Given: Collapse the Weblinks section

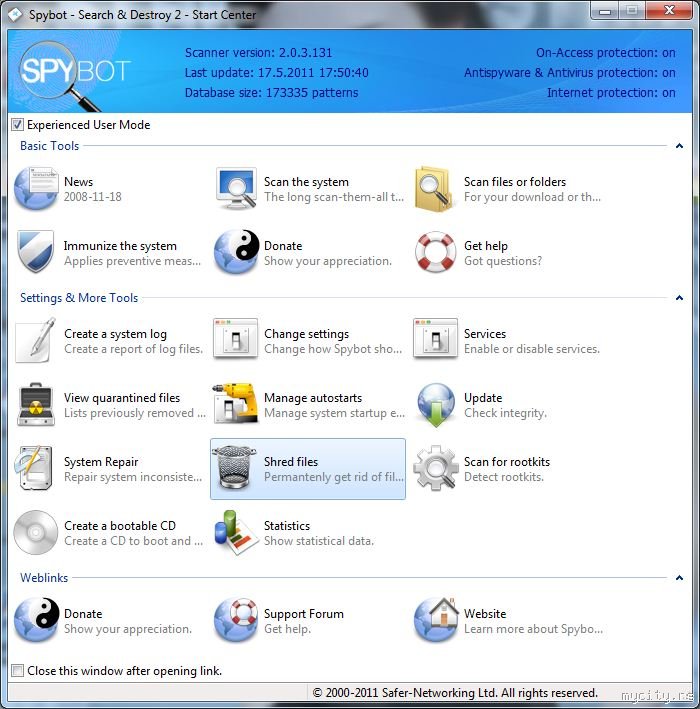Looking at the screenshot, I should tap(679, 577).
